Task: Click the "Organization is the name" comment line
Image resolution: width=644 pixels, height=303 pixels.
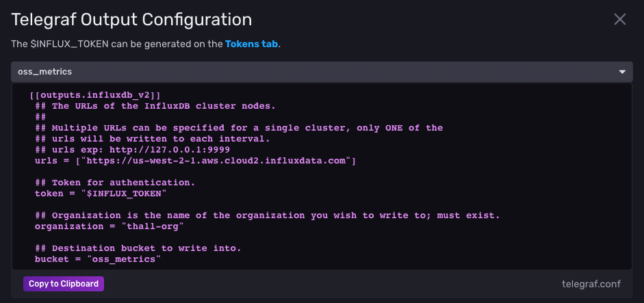Action: pyautogui.click(x=267, y=215)
